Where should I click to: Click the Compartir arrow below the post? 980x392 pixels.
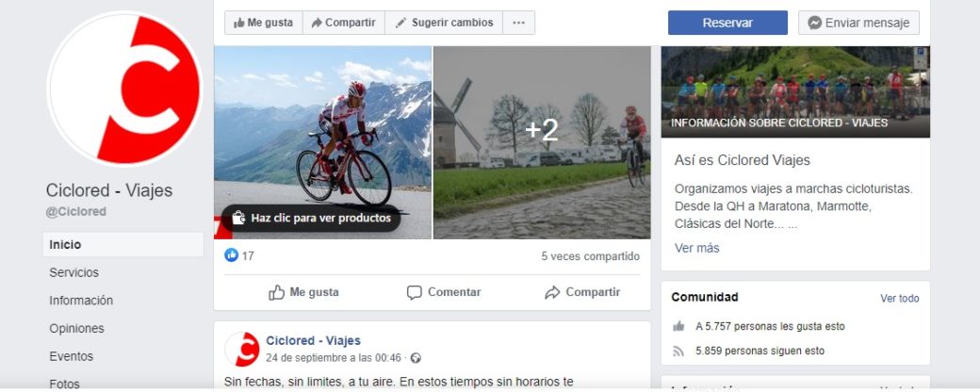click(x=582, y=292)
